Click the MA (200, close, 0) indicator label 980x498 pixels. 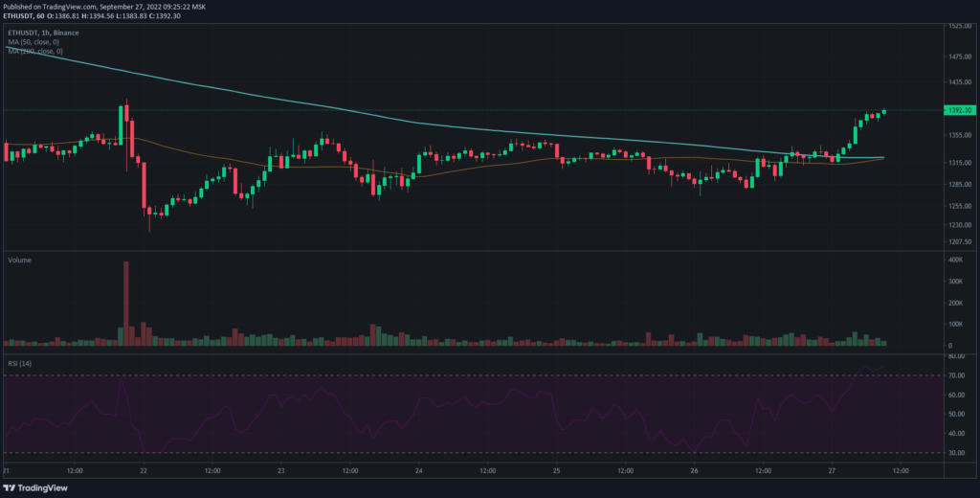click(35, 51)
